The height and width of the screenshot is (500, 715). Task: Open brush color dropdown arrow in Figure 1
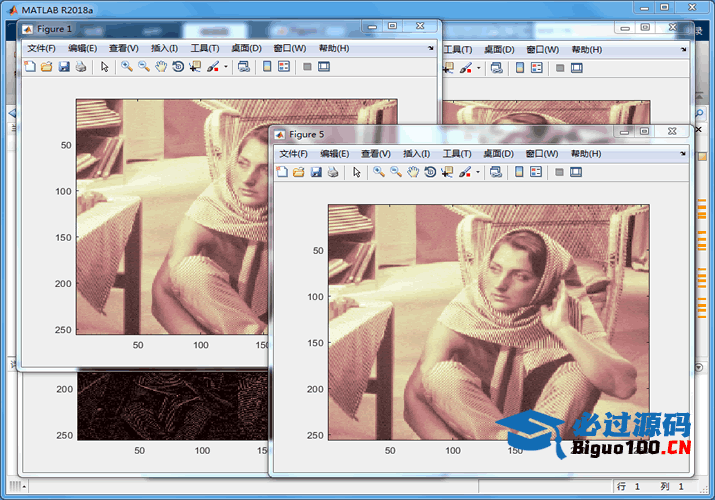click(226, 67)
